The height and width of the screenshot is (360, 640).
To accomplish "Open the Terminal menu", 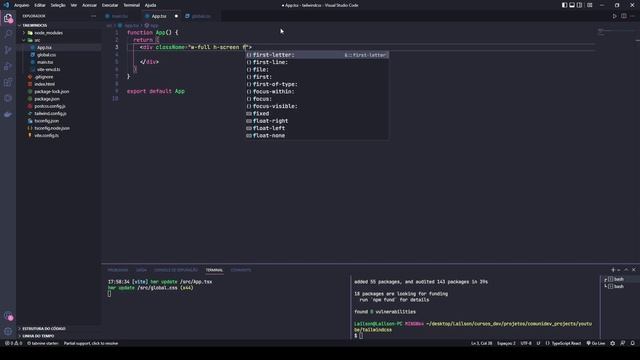I will (131, 5).
